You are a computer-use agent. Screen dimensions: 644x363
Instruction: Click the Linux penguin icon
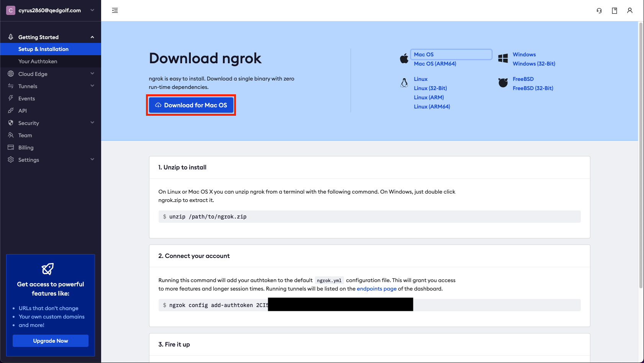(404, 83)
